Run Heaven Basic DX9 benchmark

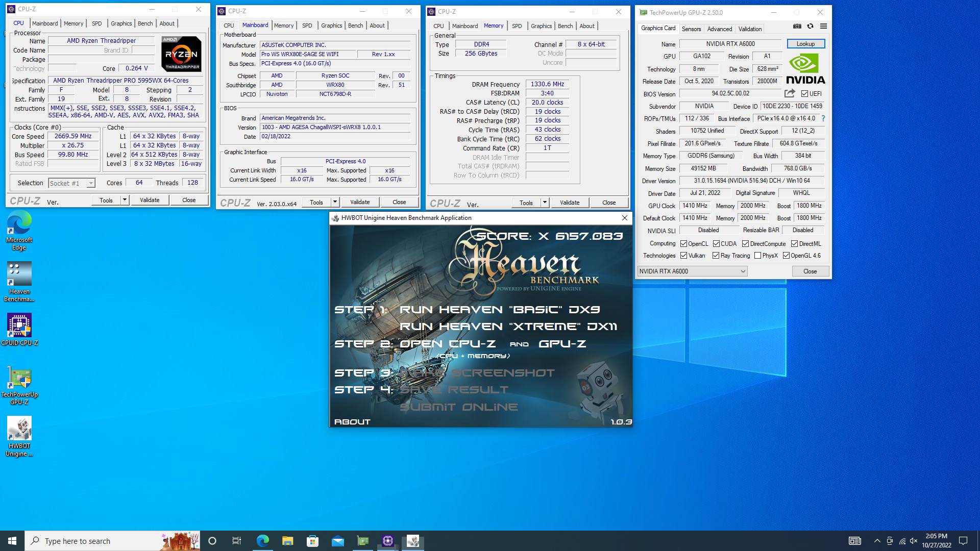click(x=499, y=310)
